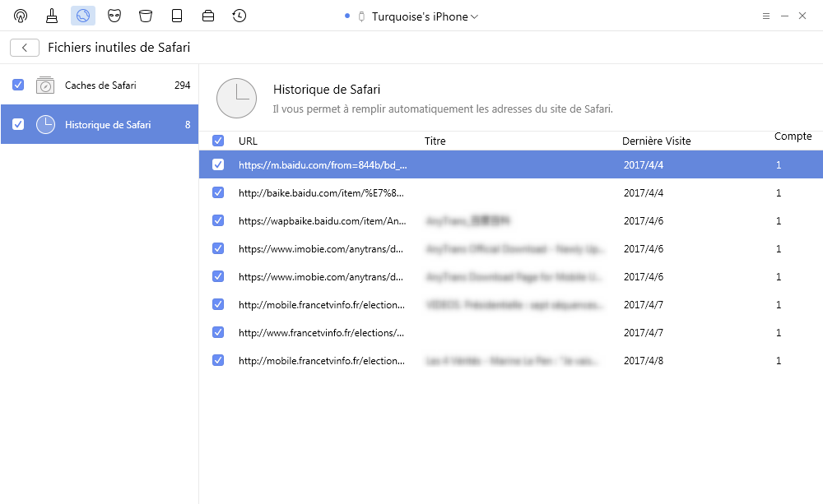Sort by the URL column header
Screen dimensions: 823x504
tap(248, 141)
